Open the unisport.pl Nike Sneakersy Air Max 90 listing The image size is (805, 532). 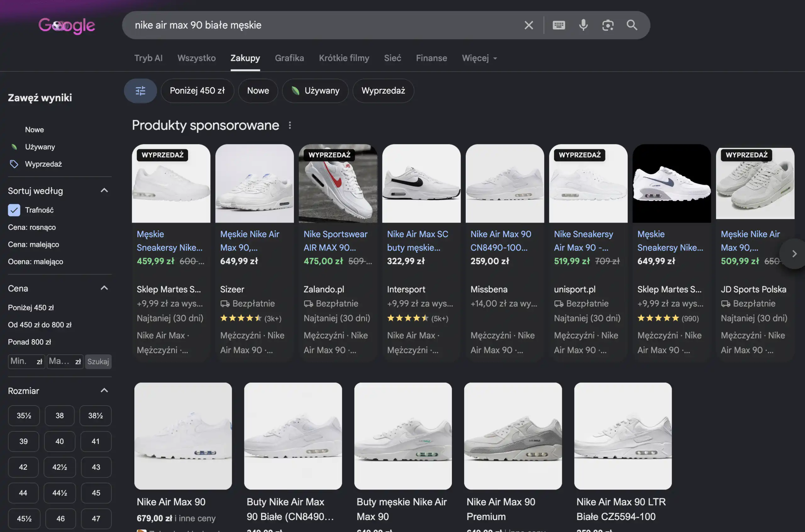point(584,241)
